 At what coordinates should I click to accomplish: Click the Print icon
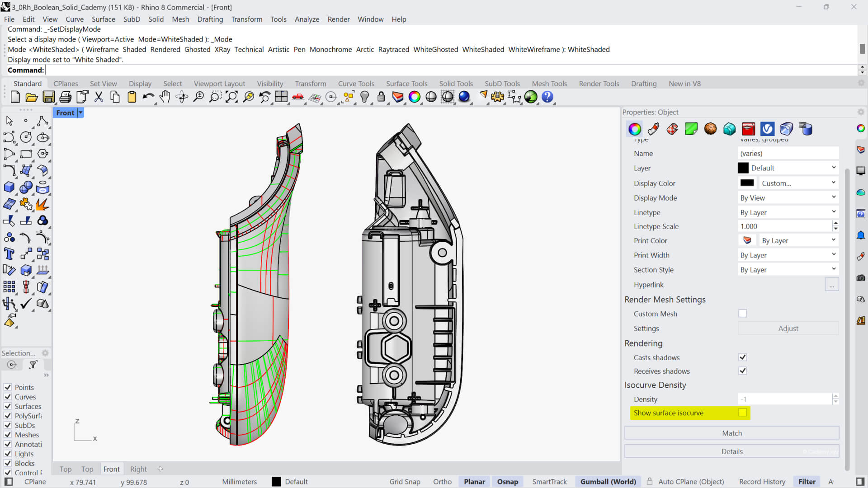(66, 97)
